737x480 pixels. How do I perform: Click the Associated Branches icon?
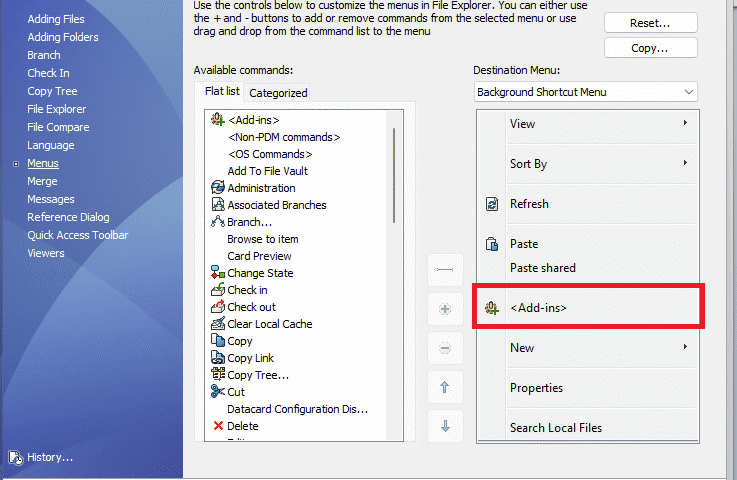point(217,204)
